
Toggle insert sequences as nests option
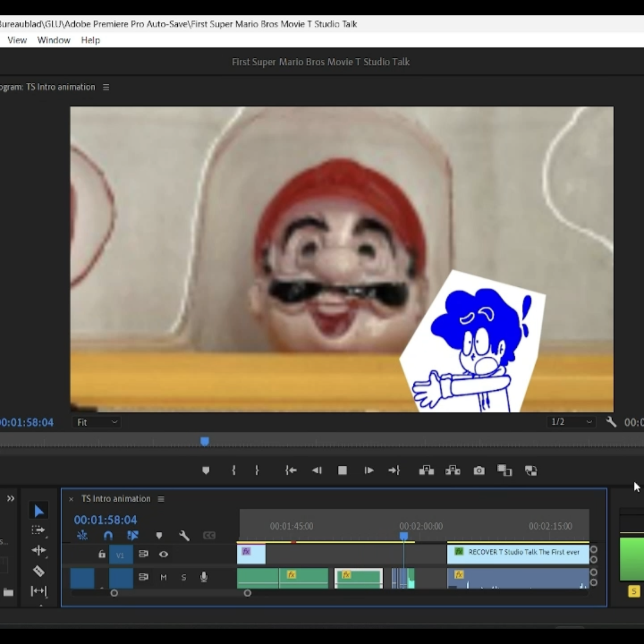click(82, 535)
